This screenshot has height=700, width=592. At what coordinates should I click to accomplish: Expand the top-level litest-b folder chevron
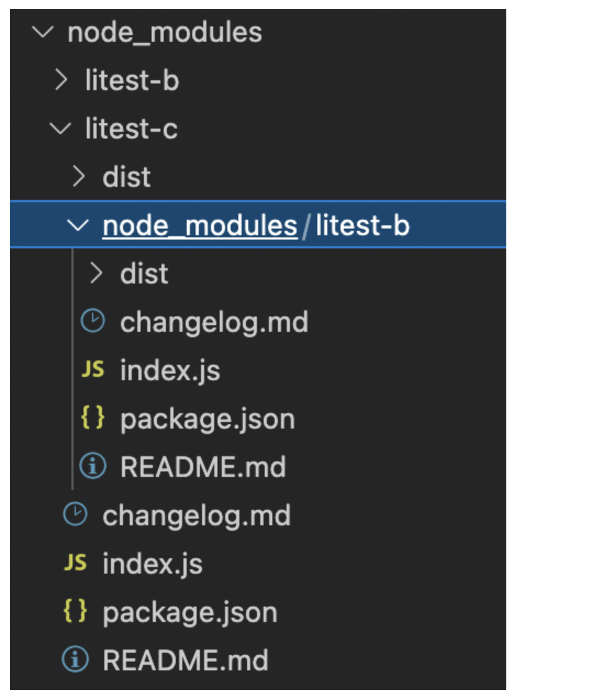[62, 80]
